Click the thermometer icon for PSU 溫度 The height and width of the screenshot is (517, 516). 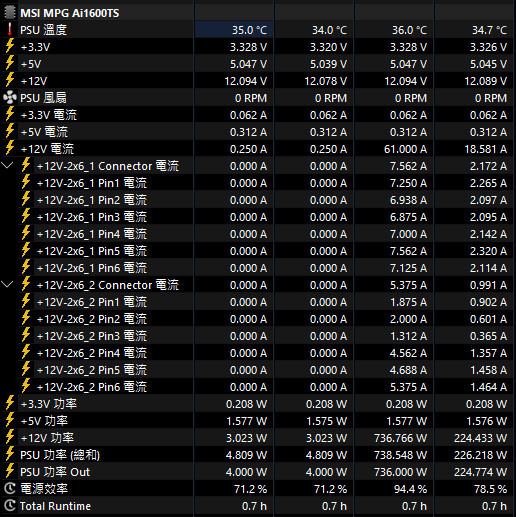click(10, 30)
